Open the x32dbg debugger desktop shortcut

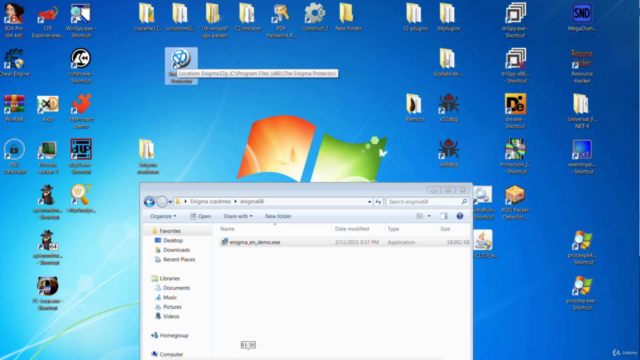[x=449, y=108]
